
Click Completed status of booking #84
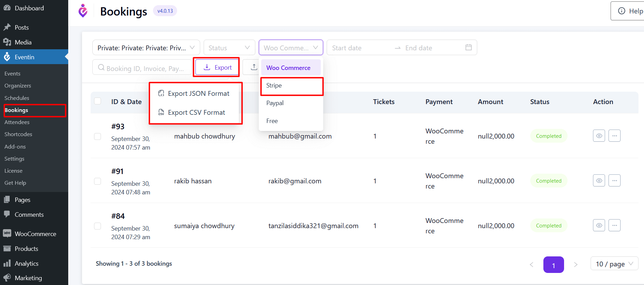coord(549,225)
